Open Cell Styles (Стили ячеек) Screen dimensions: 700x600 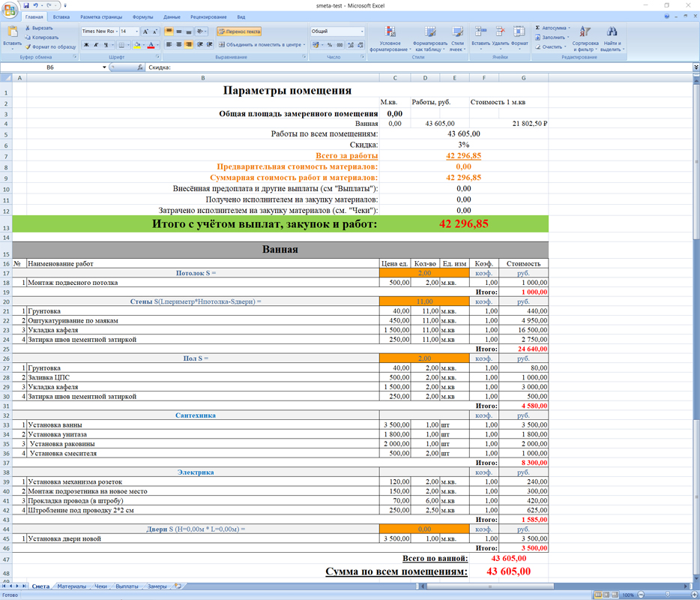click(457, 39)
